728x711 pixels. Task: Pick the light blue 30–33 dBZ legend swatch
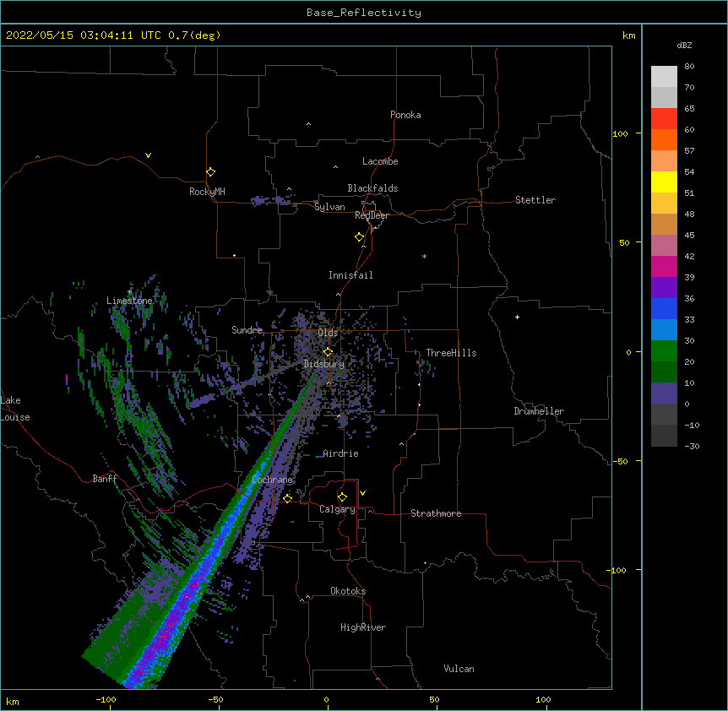click(x=664, y=329)
